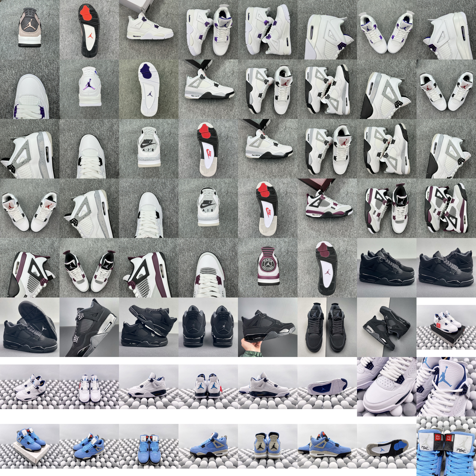
Task: Open blue sneaker heels with black Jumpman photo
Action: [x=268, y=446]
